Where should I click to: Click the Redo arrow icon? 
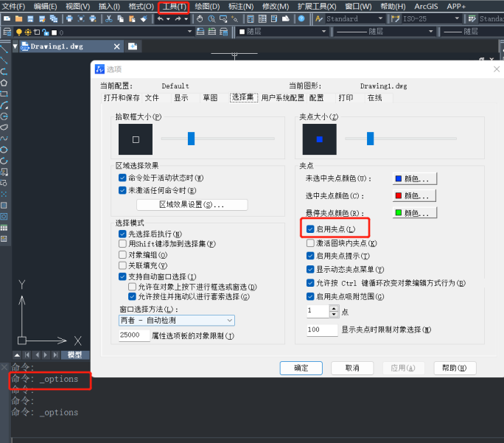178,18
